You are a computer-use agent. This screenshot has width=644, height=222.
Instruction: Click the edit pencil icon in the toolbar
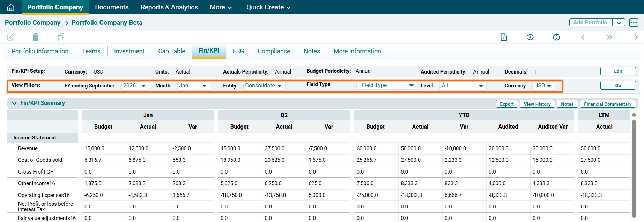tap(11, 37)
